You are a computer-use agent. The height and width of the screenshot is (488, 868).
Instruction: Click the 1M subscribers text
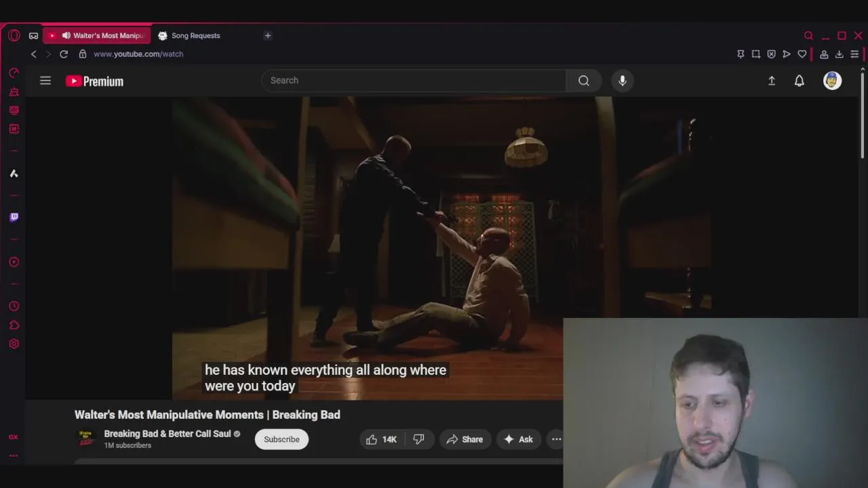click(x=127, y=445)
